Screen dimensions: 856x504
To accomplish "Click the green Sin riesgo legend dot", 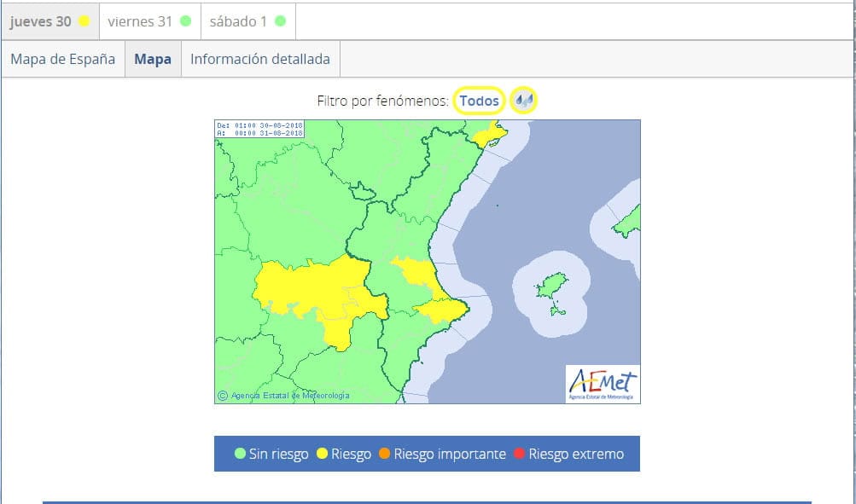I will [240, 455].
